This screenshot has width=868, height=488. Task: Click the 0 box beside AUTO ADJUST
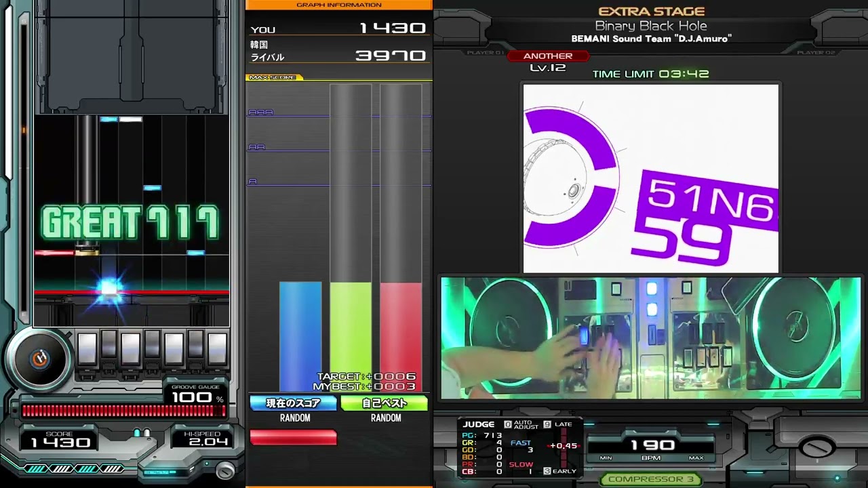click(507, 424)
